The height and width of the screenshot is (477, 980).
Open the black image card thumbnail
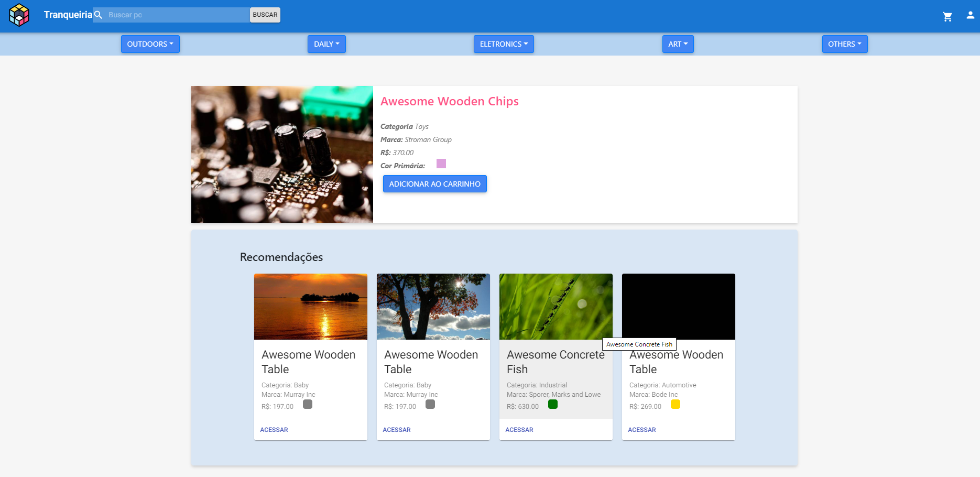point(679,307)
